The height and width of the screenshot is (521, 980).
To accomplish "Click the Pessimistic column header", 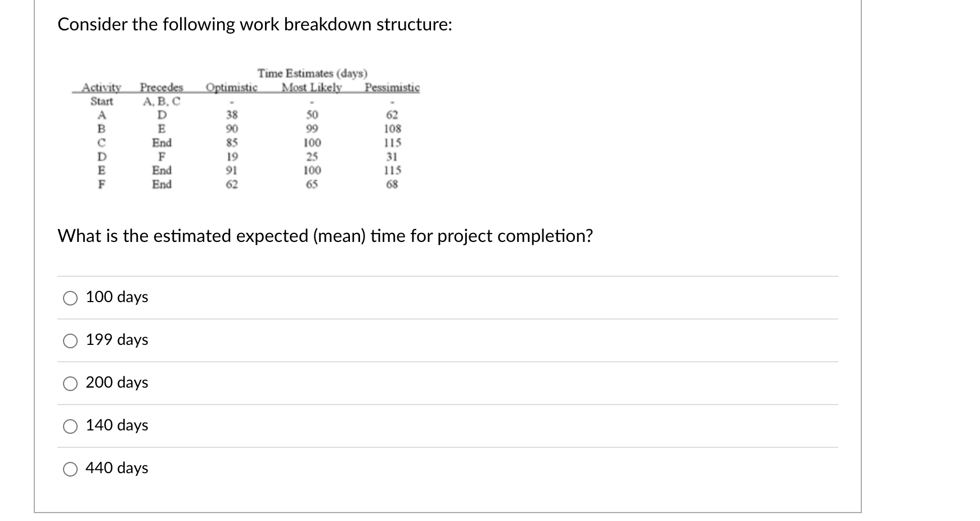I will pyautogui.click(x=393, y=87).
